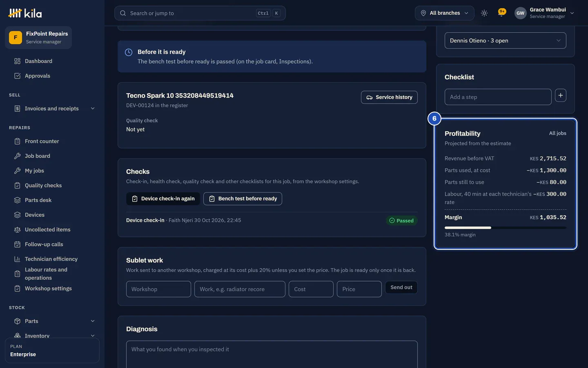The width and height of the screenshot is (588, 368).
Task: Start Device check-in again
Action: click(x=163, y=199)
